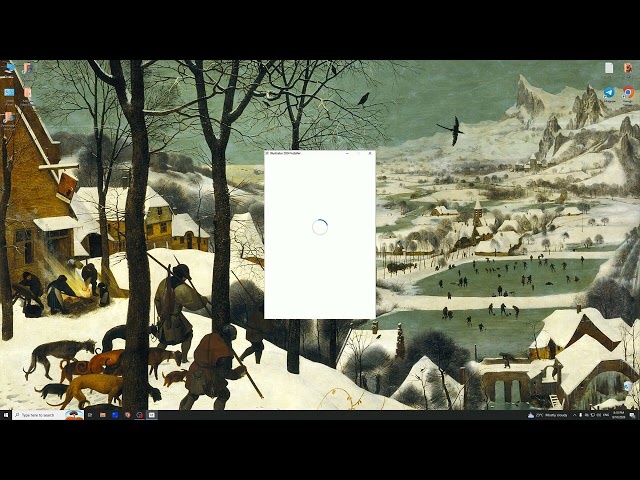Open the red circular app on the taskbar
This screenshot has width=640, height=480.
coord(140,415)
